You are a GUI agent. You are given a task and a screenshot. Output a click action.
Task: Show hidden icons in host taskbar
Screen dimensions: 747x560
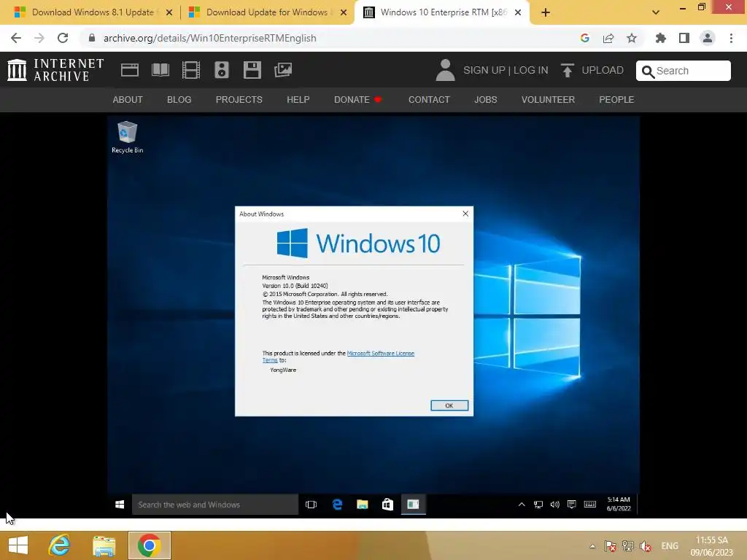click(x=592, y=546)
